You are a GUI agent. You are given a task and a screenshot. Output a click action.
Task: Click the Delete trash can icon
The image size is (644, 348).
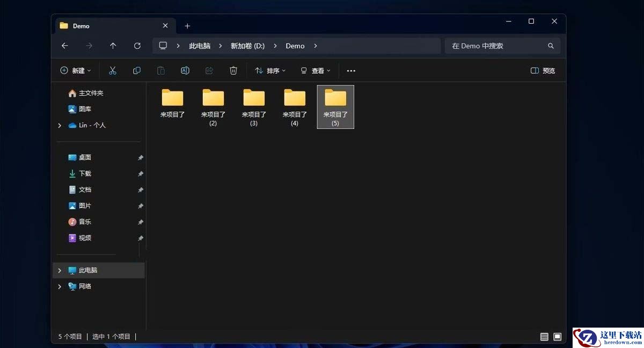coord(233,70)
